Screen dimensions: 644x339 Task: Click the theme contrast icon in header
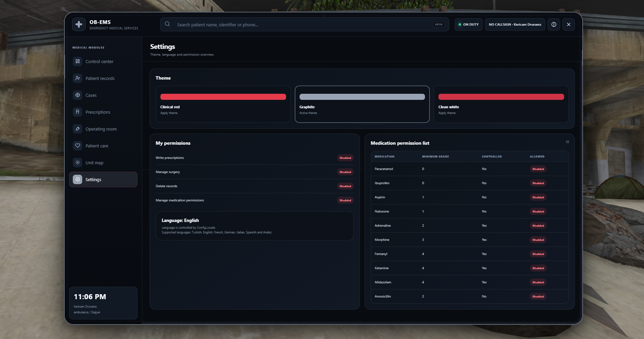(554, 24)
